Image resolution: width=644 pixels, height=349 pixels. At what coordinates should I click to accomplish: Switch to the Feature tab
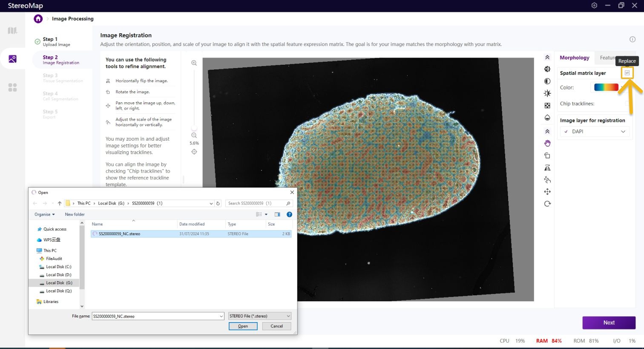(607, 58)
